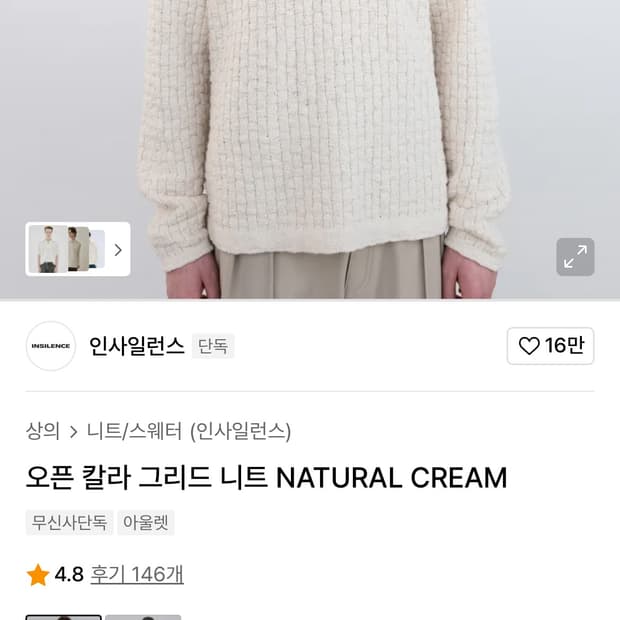
Task: Click the orange star rating icon
Action: (38, 575)
